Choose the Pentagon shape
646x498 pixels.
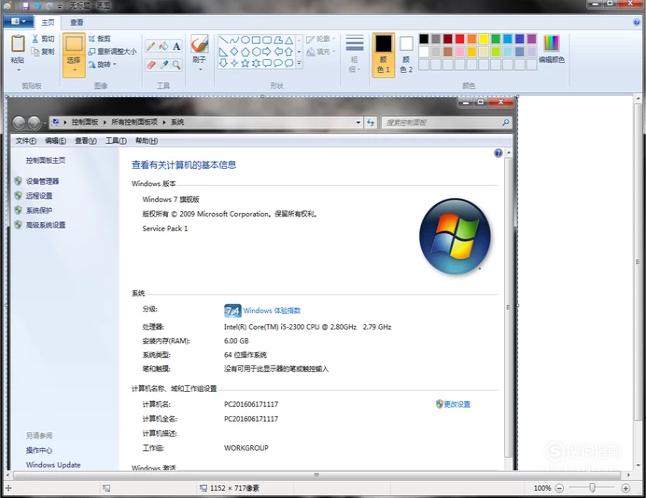245,52
